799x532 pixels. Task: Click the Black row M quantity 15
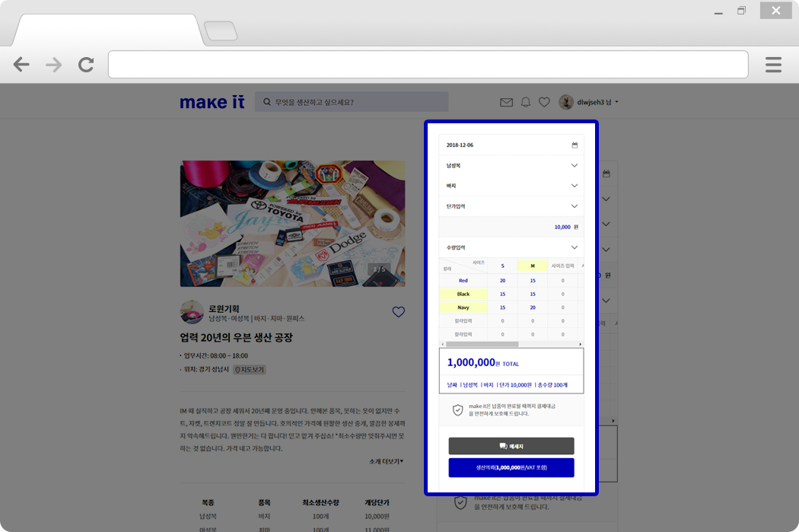533,294
